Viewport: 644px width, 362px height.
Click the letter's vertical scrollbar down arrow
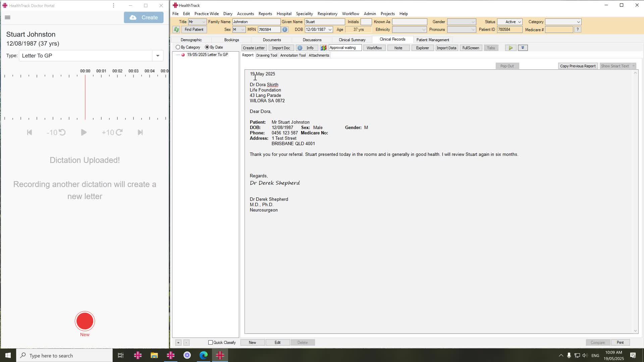[x=635, y=331]
